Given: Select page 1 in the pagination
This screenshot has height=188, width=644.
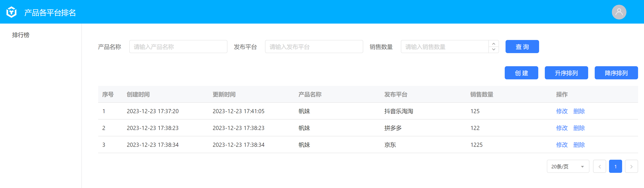Looking at the screenshot, I should 616,166.
